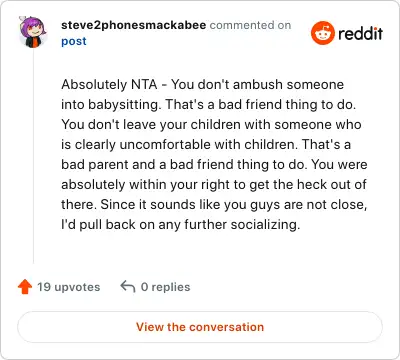Click the "commented on" text
Image resolution: width=400 pixels, height=360 pixels.
[250, 25]
